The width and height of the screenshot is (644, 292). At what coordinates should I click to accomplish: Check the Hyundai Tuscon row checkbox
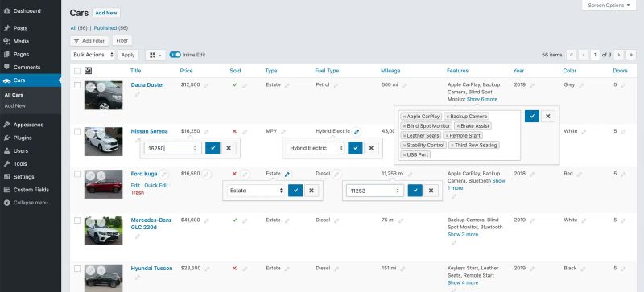pos(77,269)
